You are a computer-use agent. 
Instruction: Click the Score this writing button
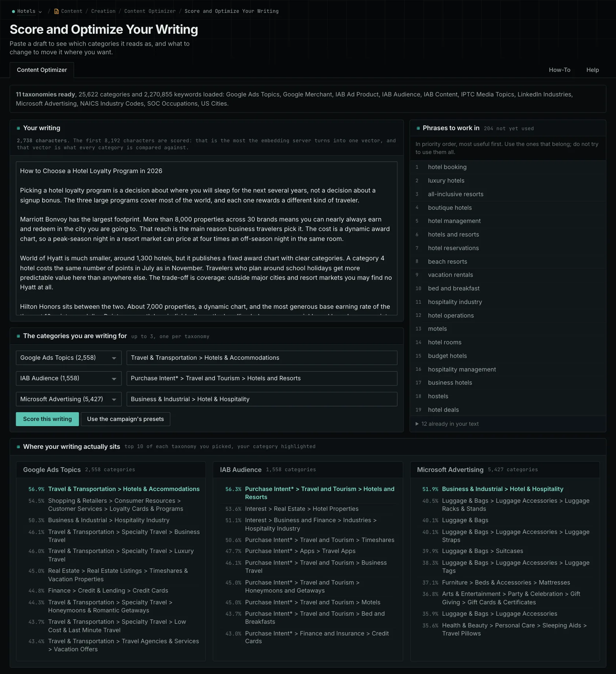tap(47, 419)
